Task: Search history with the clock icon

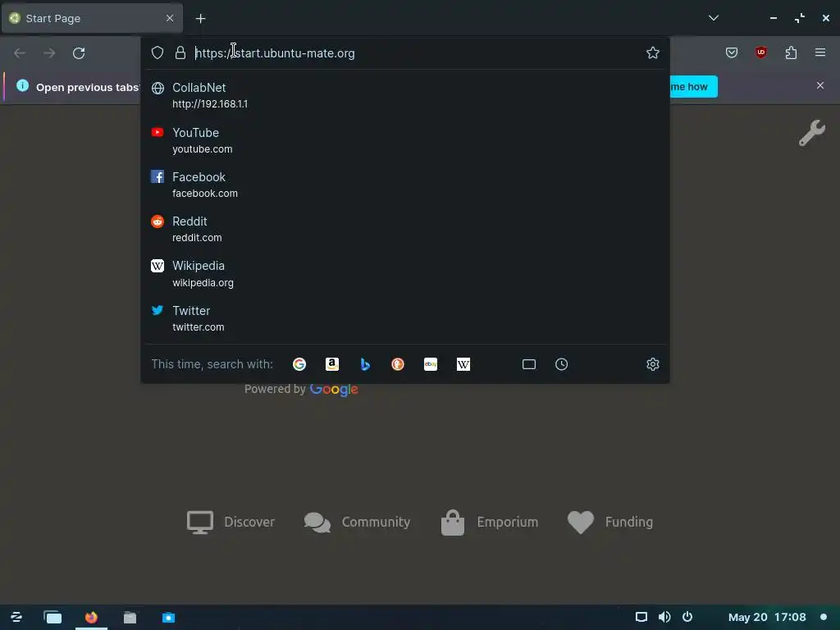Action: point(561,364)
